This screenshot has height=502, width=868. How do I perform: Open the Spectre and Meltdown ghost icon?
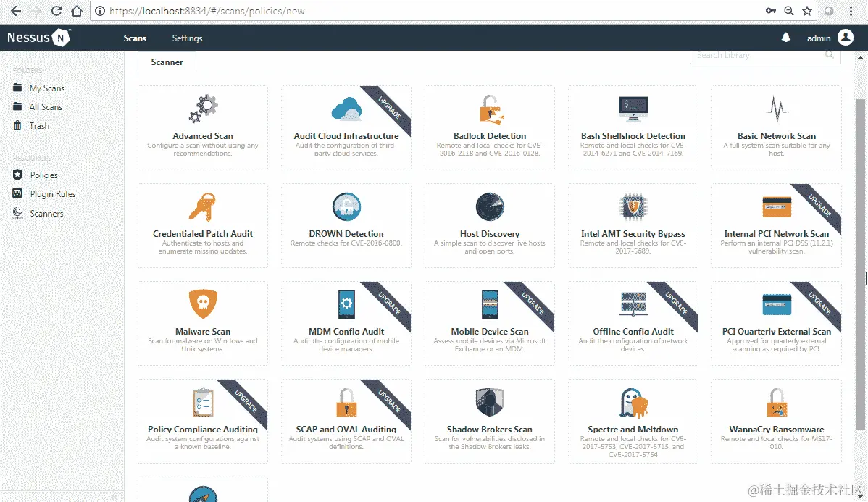click(633, 402)
